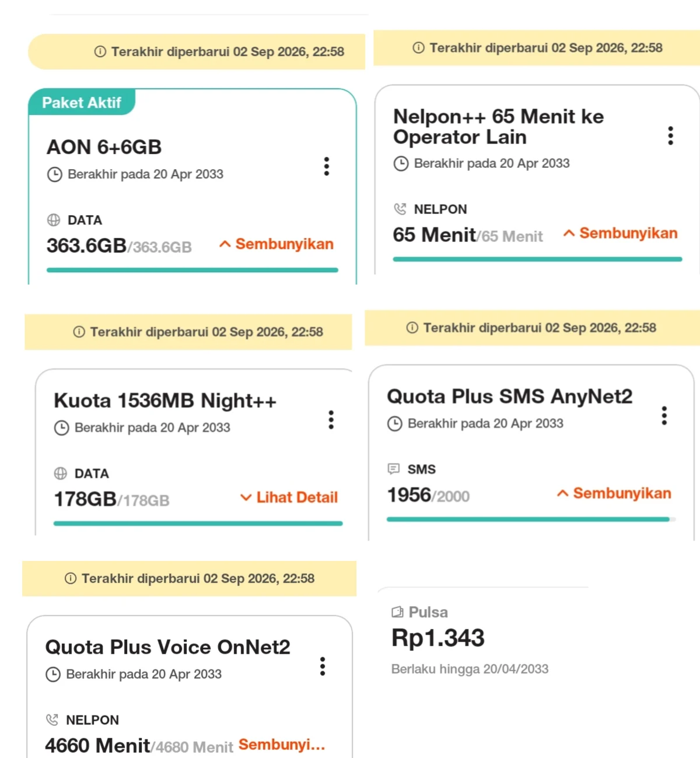
Task: Click the Quota Plus Voice OnNet2 title
Action: tap(168, 647)
